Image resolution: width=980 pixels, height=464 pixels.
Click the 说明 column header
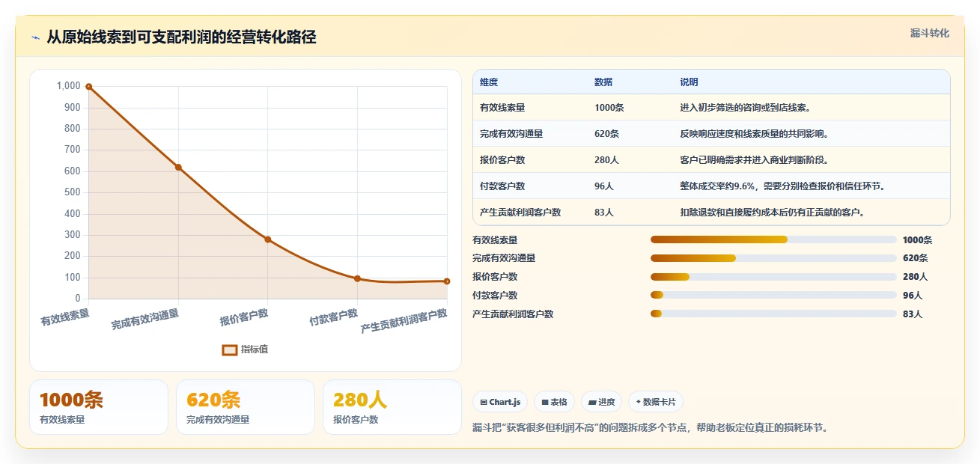click(x=689, y=82)
